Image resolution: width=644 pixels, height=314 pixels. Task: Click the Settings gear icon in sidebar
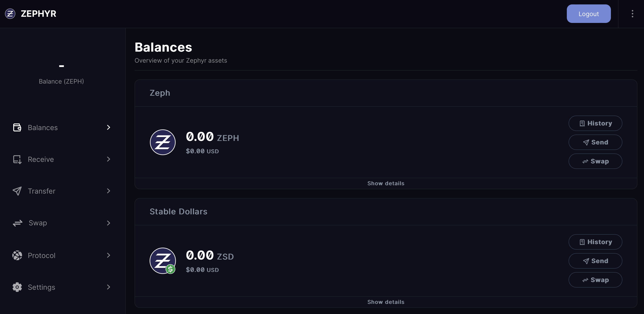(17, 287)
